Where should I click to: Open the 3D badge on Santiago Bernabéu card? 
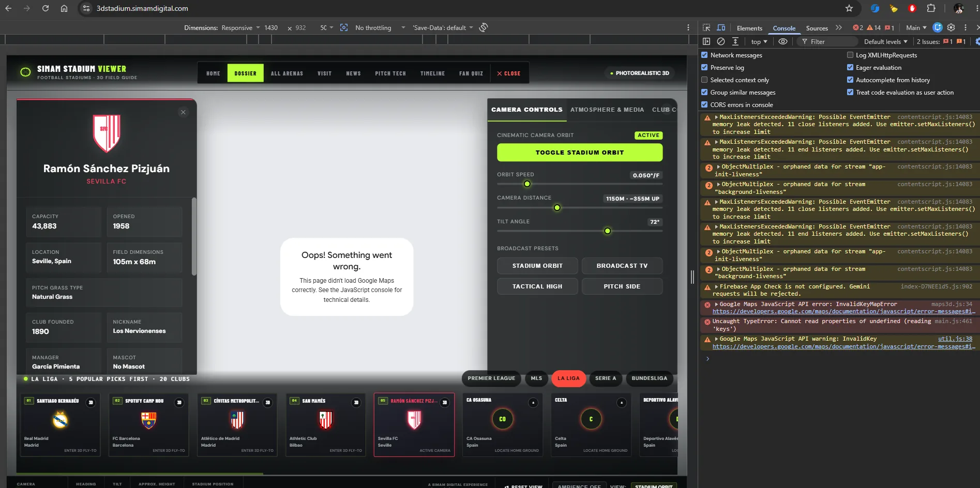click(91, 403)
